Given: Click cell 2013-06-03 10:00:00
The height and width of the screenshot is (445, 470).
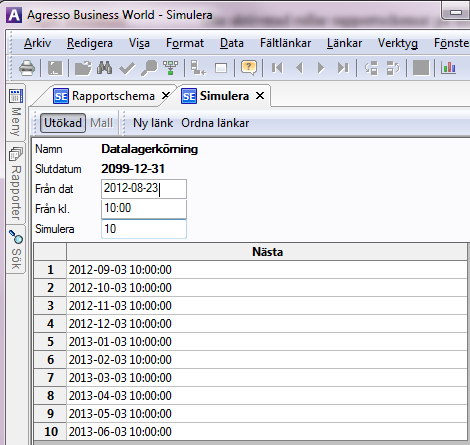Looking at the screenshot, I should pyautogui.click(x=267, y=432).
